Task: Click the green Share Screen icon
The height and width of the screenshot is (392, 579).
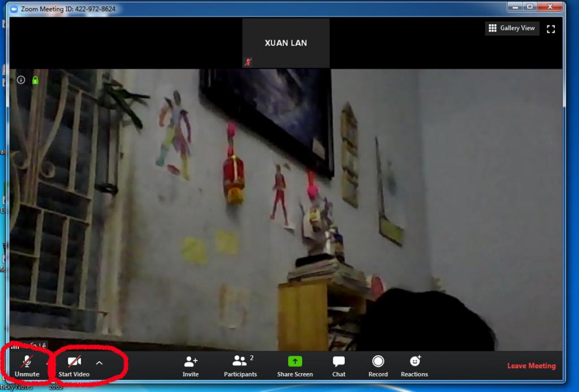Action: click(295, 361)
